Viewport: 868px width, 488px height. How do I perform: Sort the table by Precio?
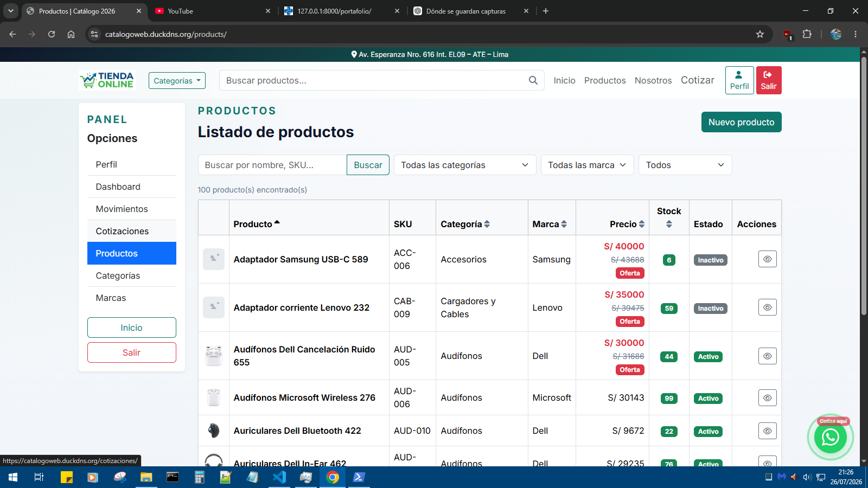pyautogui.click(x=627, y=224)
